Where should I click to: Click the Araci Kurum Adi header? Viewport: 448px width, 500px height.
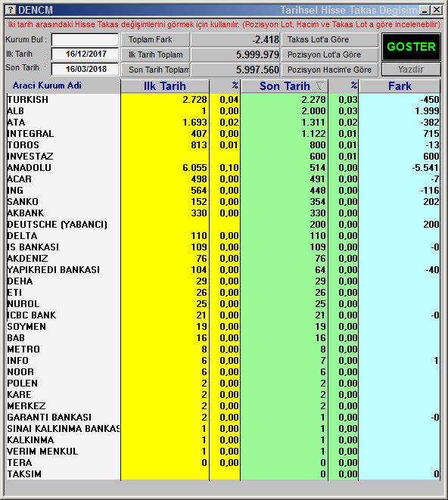click(47, 85)
